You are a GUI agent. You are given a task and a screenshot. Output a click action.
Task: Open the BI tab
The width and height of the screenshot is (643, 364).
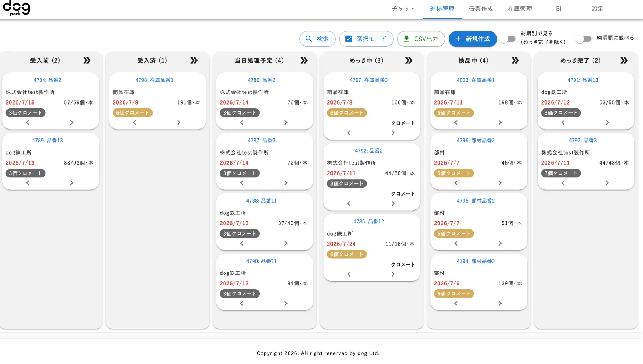(559, 9)
